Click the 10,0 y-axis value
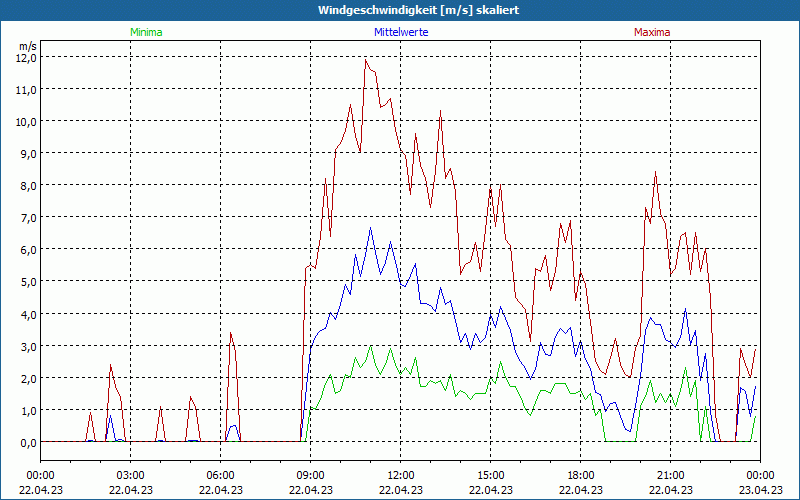Screen dimensions: 800x500 (28, 122)
